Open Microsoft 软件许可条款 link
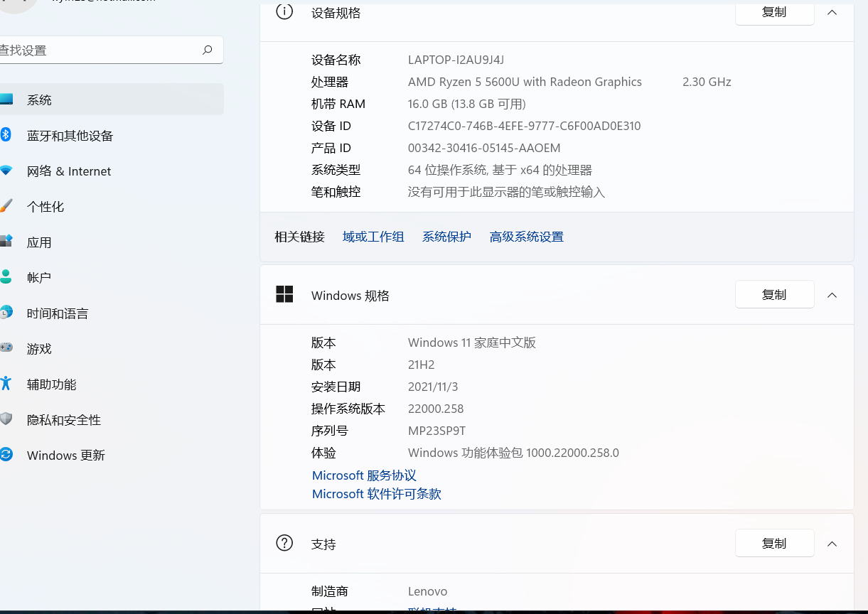Viewport: 868px width, 614px height. tap(377, 494)
